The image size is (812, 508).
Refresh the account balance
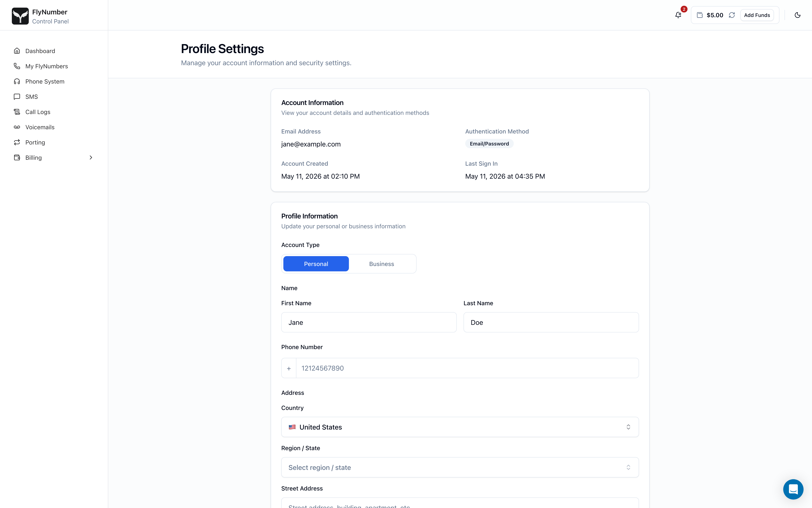[732, 15]
